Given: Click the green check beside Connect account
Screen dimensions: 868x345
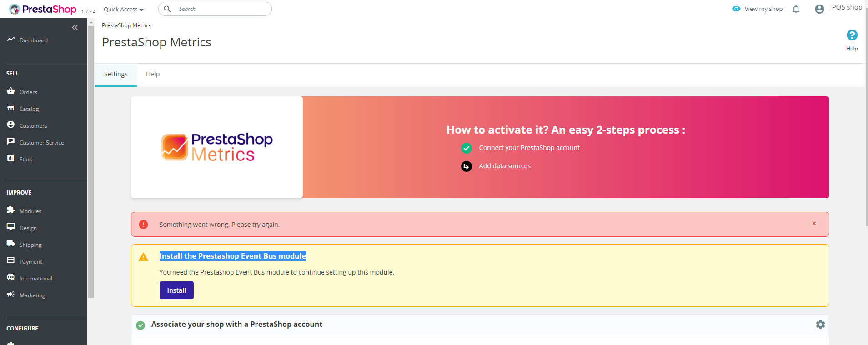Looking at the screenshot, I should pyautogui.click(x=467, y=148).
